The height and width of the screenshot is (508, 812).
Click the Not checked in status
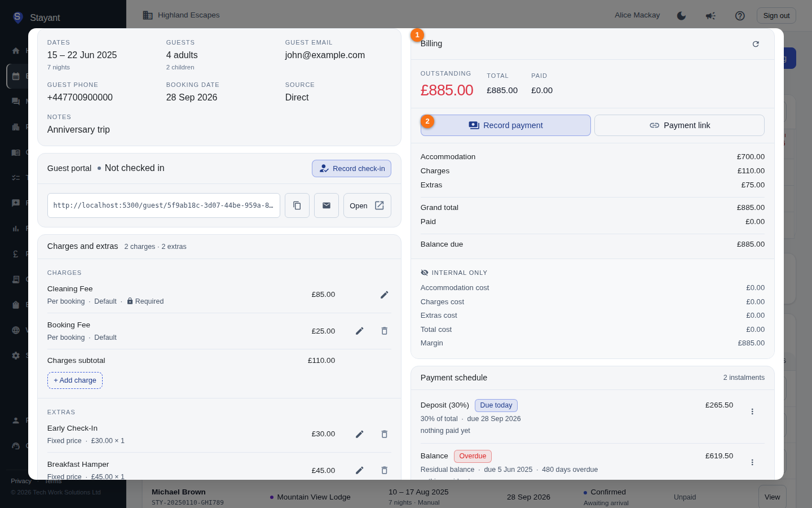[135, 168]
